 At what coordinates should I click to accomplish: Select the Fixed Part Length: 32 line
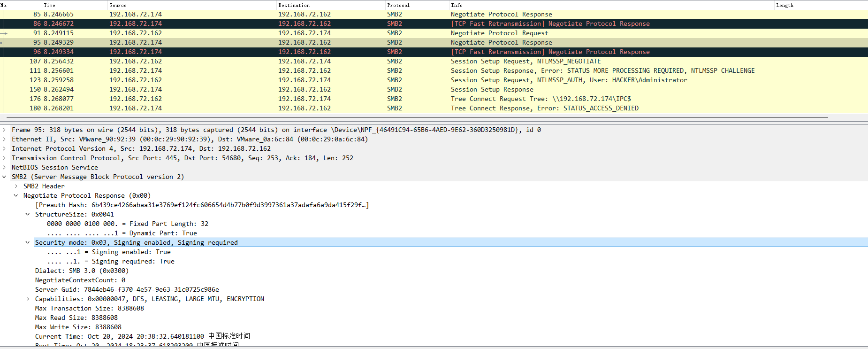tap(128, 224)
